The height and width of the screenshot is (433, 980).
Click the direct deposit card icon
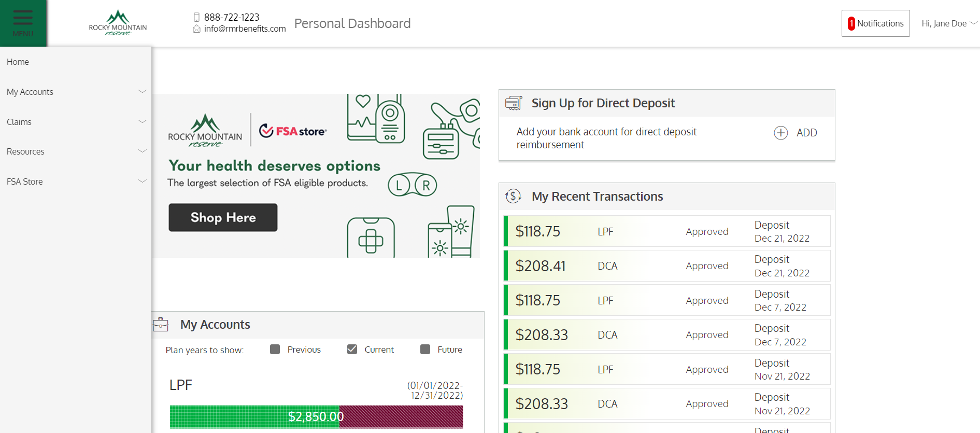click(514, 103)
